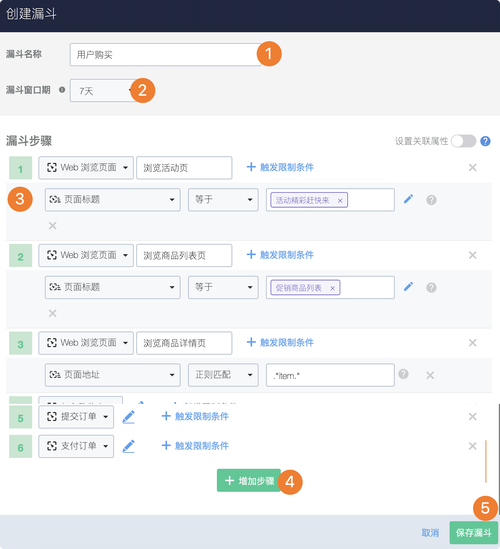Remove funnel step 3 浏览商品详情页
Screen dimensions: 500x549
coord(472,342)
